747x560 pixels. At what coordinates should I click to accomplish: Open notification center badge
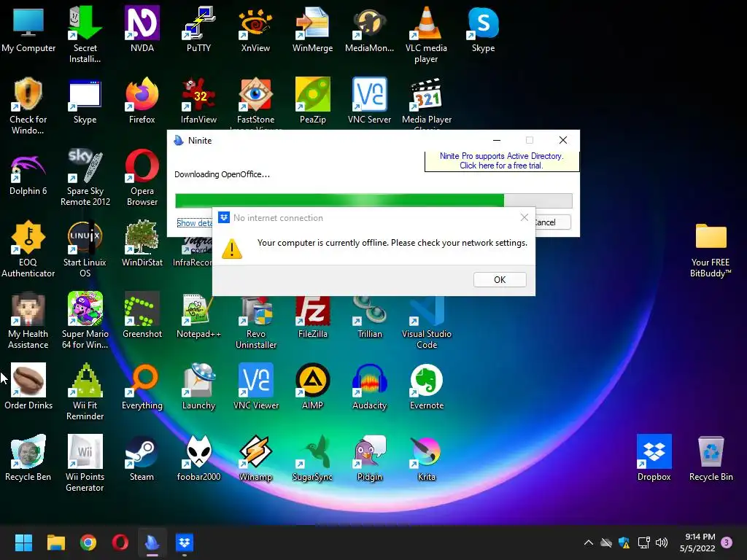tap(727, 542)
